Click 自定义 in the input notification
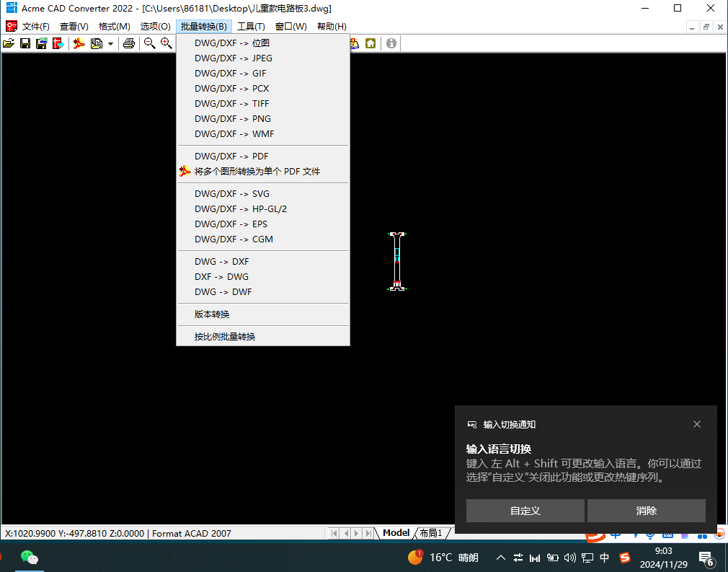This screenshot has height=572, width=728. click(x=525, y=511)
